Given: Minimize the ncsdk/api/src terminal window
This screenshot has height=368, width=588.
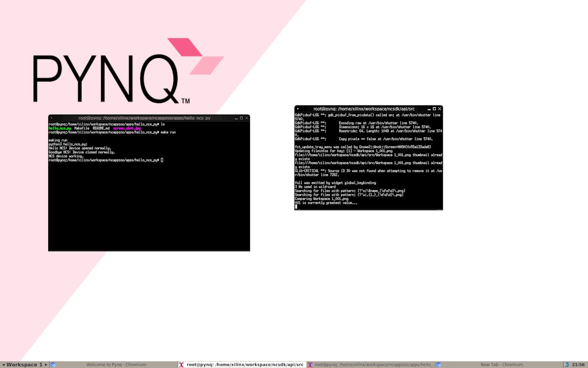Looking at the screenshot, I should pos(429,109).
